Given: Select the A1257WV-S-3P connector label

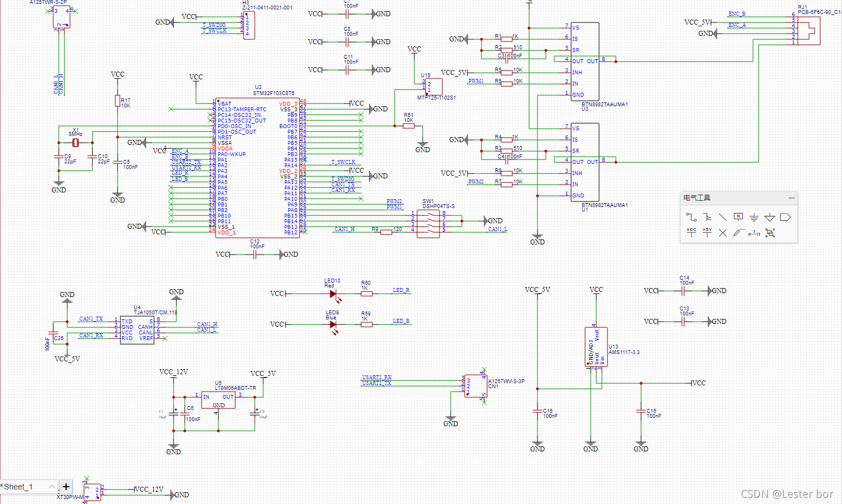Looking at the screenshot, I should [506, 381].
